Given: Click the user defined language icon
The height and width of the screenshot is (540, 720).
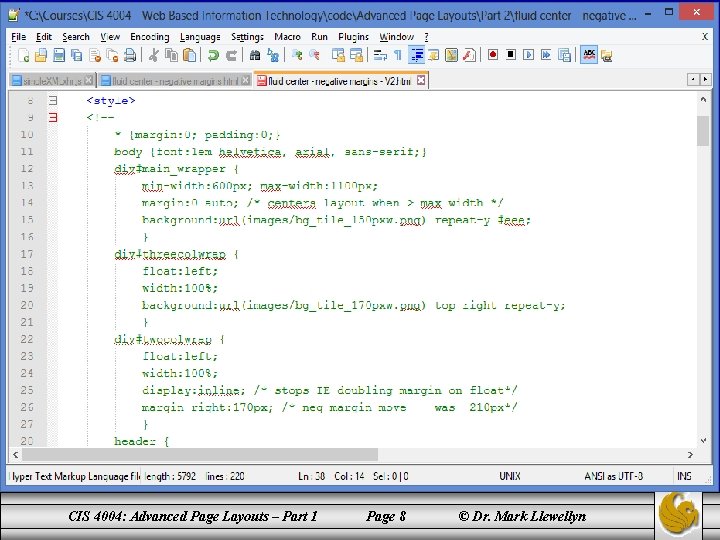Looking at the screenshot, I should [x=433, y=56].
